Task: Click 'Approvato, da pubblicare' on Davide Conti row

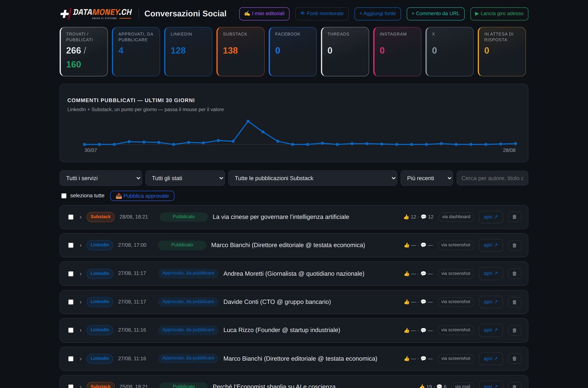Action: [188, 302]
